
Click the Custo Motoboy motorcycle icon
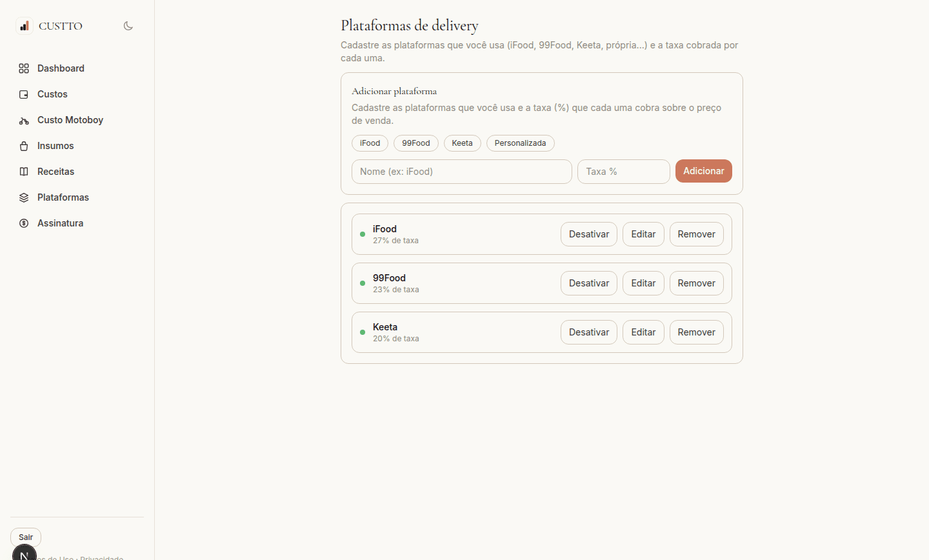[24, 120]
